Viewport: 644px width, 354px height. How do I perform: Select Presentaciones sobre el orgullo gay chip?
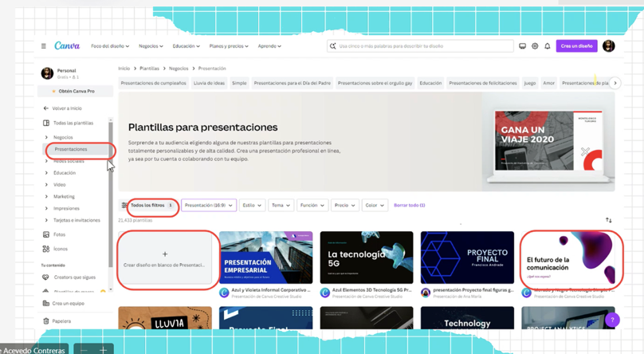coord(375,83)
